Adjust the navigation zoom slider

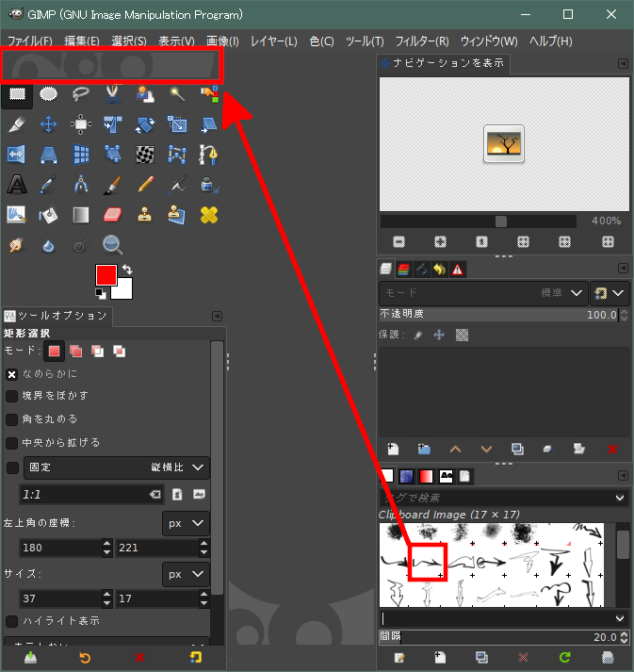478,221
